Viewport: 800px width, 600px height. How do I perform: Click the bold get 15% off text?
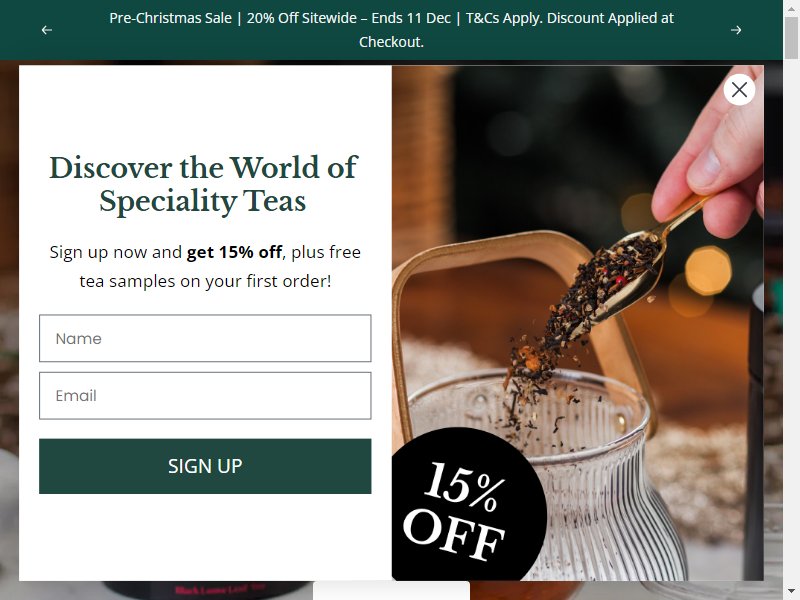click(x=234, y=252)
